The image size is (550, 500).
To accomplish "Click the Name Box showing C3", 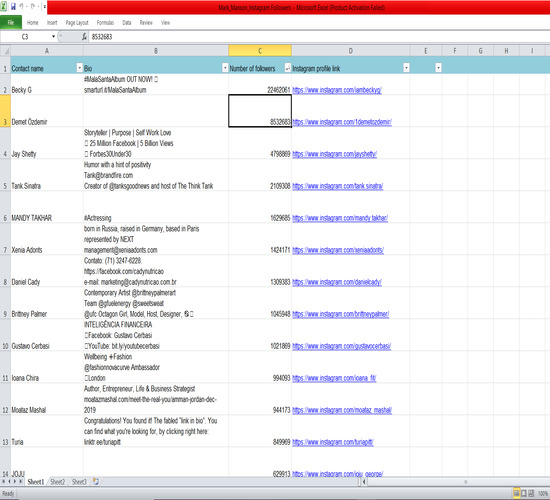I will (x=25, y=36).
